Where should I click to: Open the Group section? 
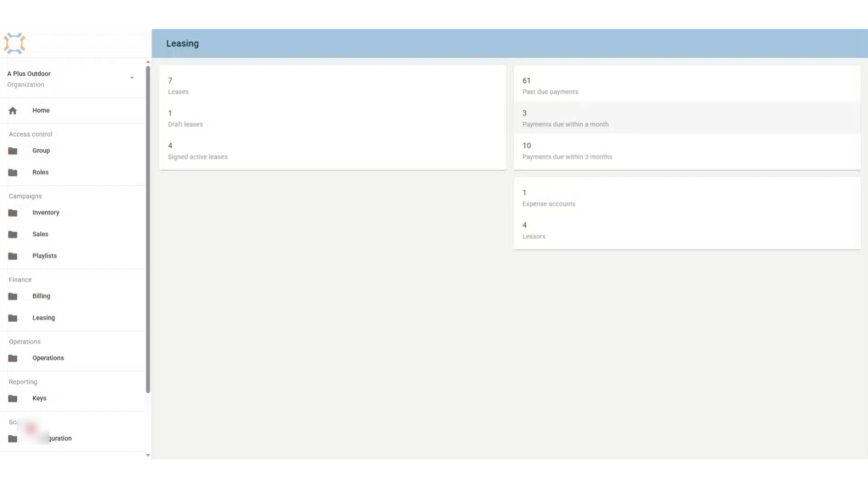tap(72, 151)
